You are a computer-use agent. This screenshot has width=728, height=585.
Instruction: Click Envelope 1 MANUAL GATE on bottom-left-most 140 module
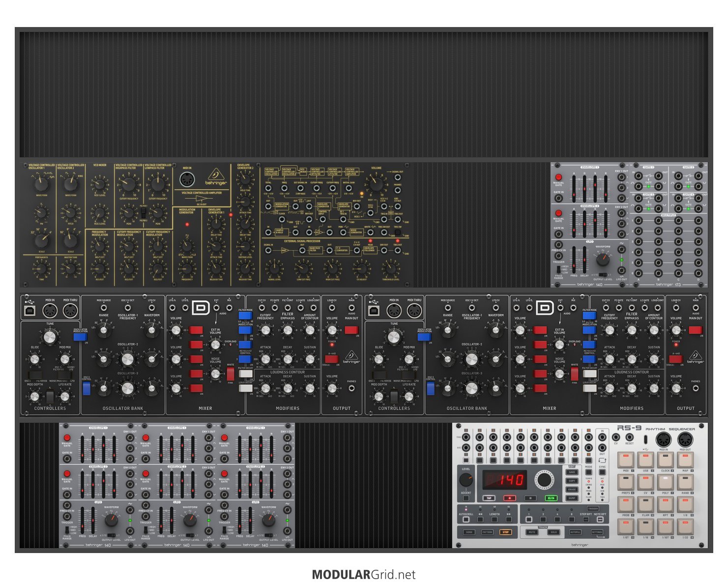coord(67,438)
